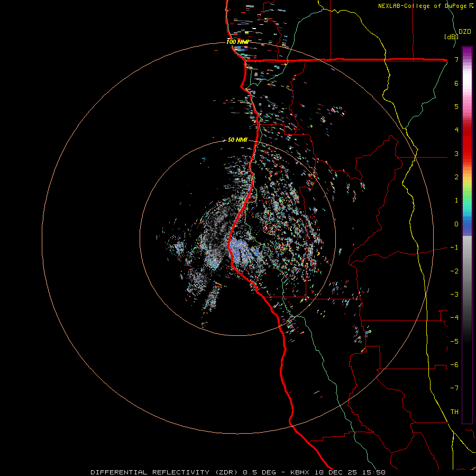476x476 pixels.
Task: Click the 0 value on the color scale
Action: 456,224
